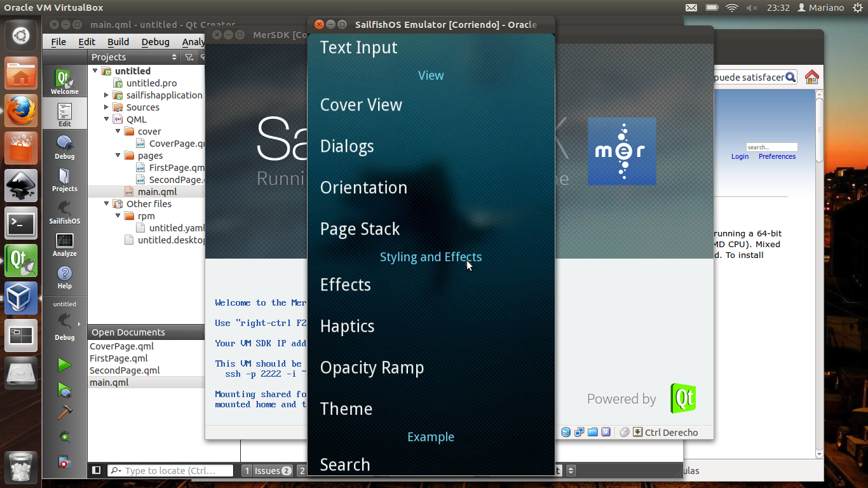868x488 pixels.
Task: Click the Type to locate field
Action: click(x=171, y=471)
